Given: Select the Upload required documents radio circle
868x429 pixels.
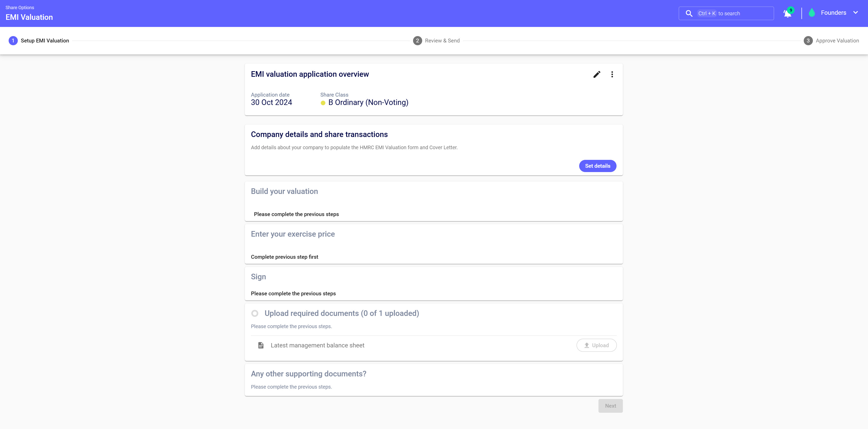Looking at the screenshot, I should pos(255,313).
